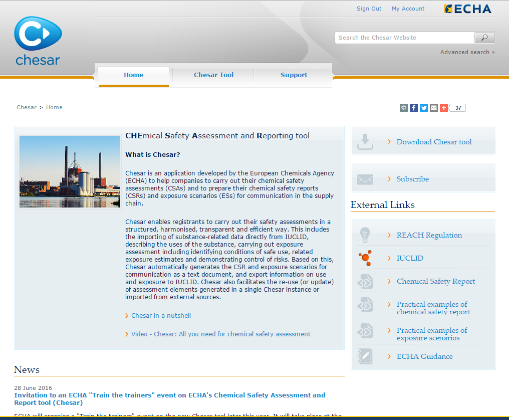Screen dimensions: 509x420
Task: Click the Subscribe link
Action: [413, 179]
